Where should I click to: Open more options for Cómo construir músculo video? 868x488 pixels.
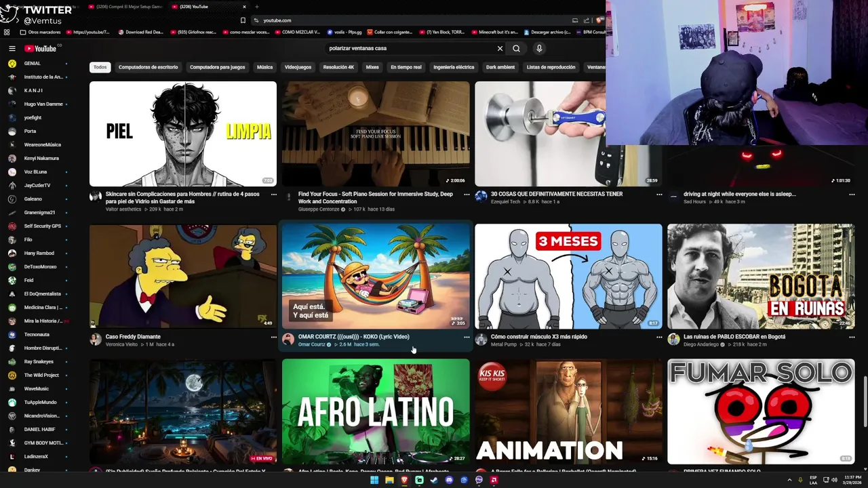(659, 337)
